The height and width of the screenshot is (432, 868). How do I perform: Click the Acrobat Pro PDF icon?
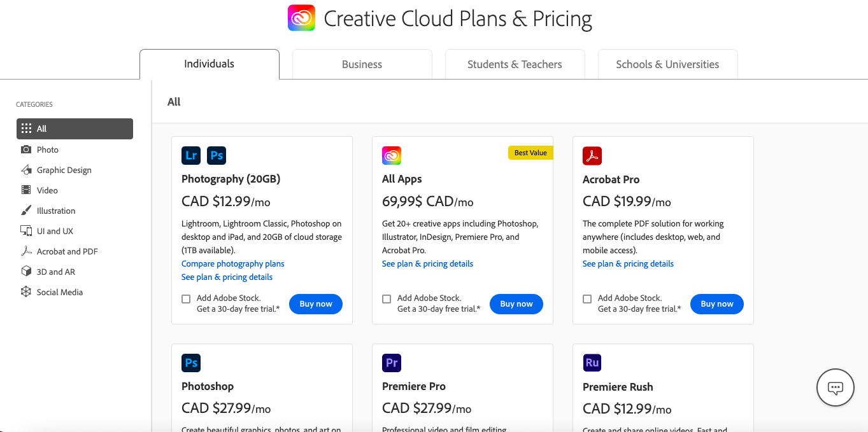[x=592, y=155]
